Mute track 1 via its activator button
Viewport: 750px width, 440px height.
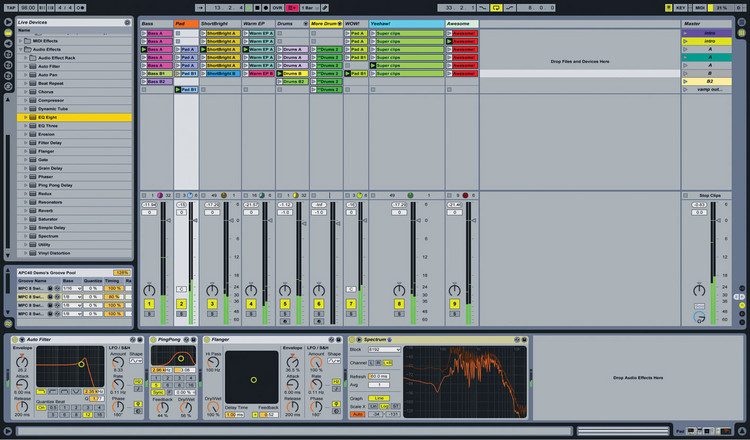pos(150,302)
